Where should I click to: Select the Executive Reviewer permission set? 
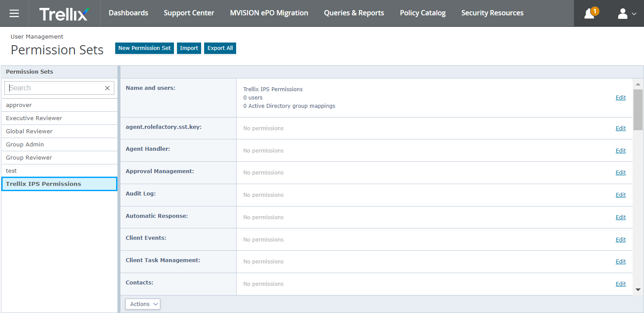pos(59,118)
